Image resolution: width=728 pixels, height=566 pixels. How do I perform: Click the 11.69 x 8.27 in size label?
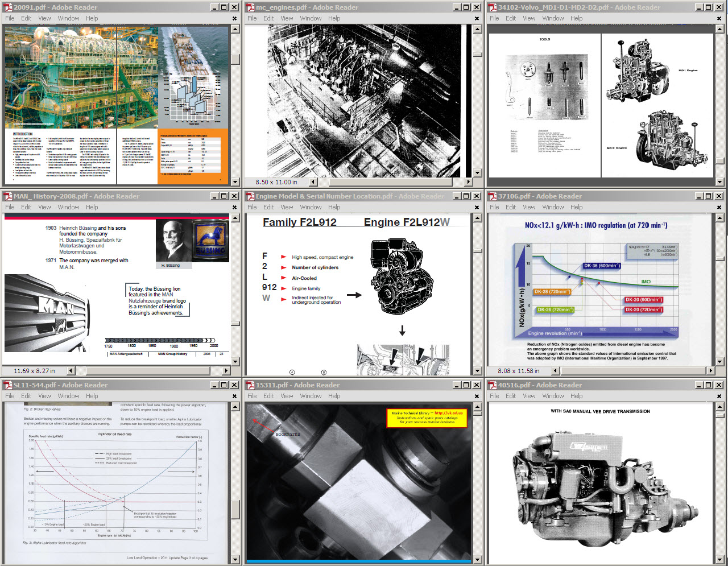pos(34,371)
